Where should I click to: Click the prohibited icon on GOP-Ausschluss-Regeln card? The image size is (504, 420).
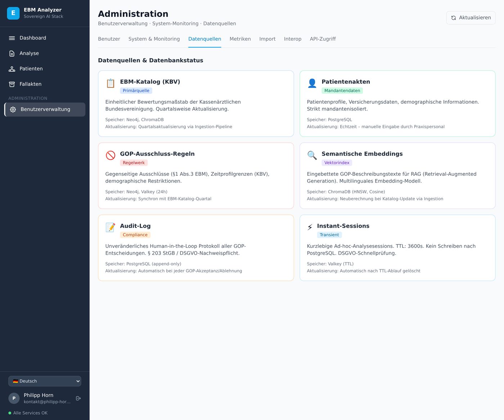[111, 155]
